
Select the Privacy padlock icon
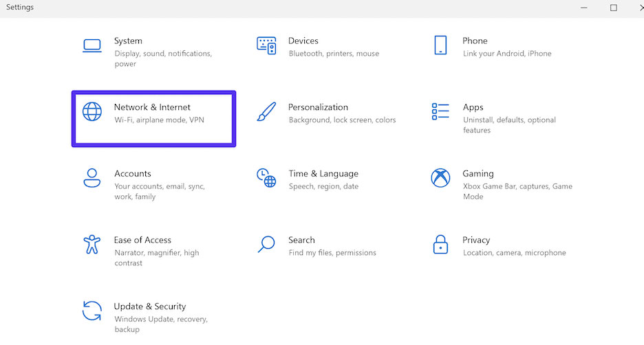[x=440, y=245]
